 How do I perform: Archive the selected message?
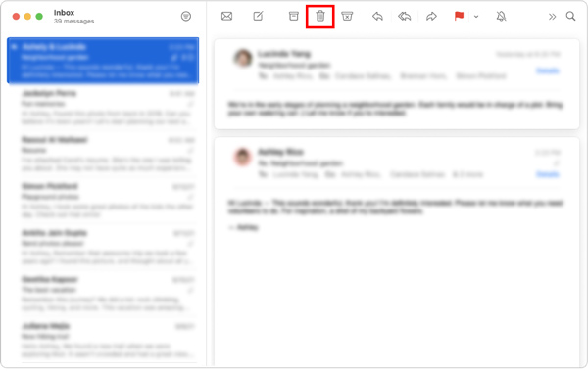[x=294, y=16]
